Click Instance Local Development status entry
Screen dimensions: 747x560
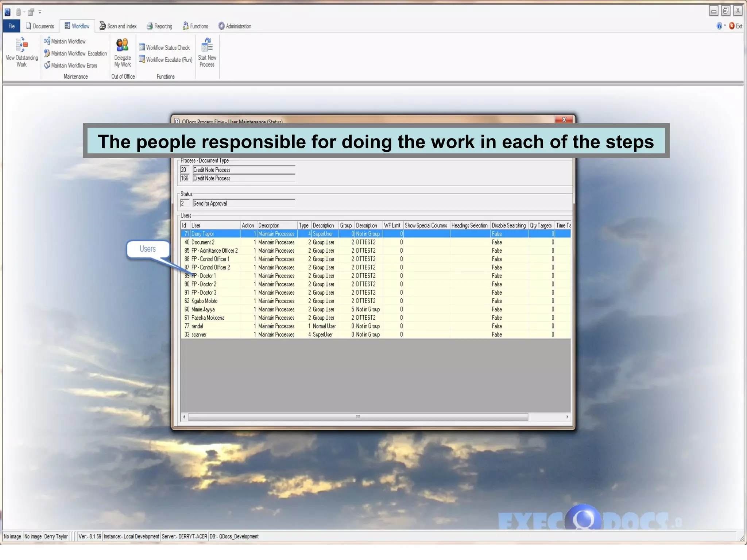coord(131,537)
